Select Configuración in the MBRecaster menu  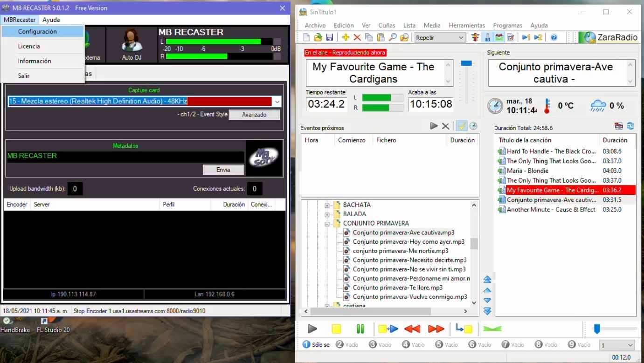tap(42, 32)
